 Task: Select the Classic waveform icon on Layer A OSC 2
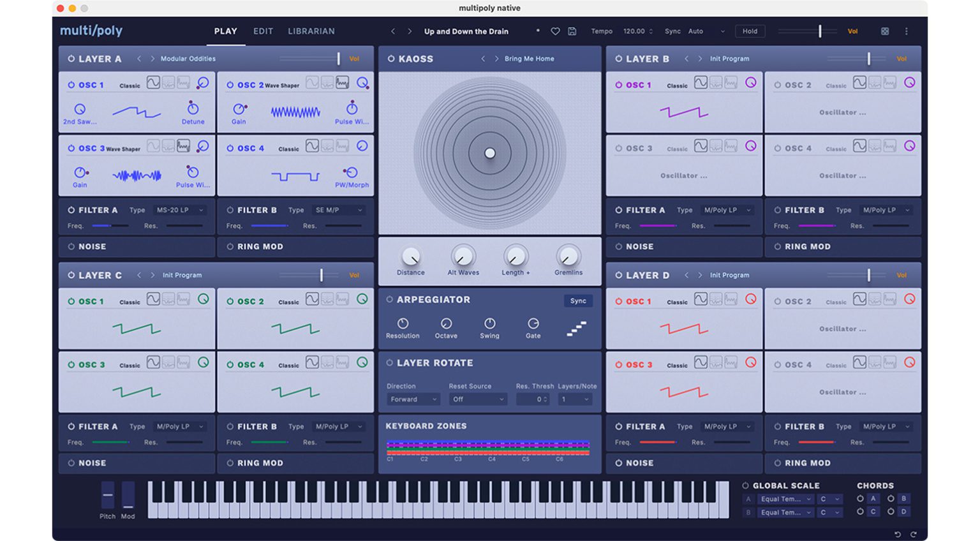(x=311, y=82)
